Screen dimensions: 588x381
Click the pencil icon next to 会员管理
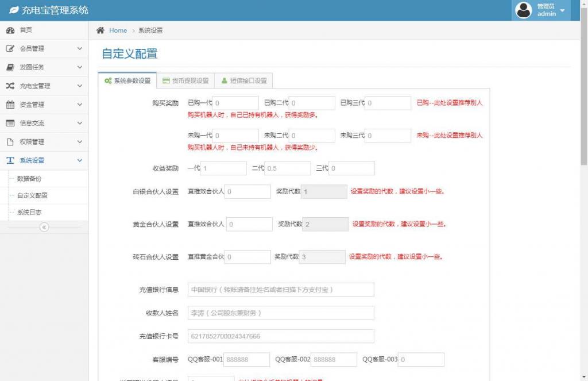[10, 49]
